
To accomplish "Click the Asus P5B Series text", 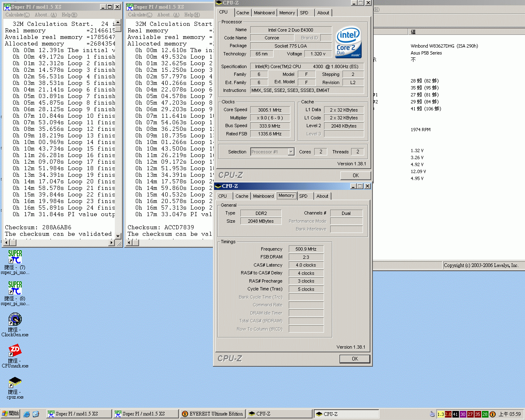I will click(x=426, y=53).
